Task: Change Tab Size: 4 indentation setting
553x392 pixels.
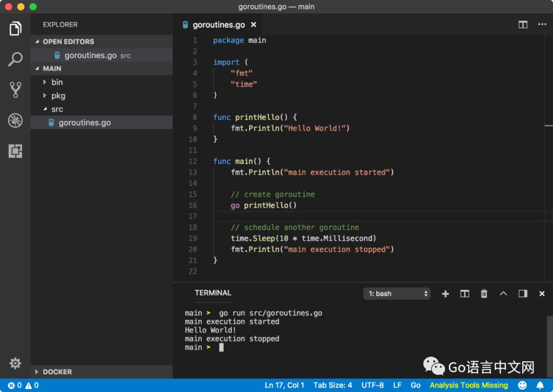Action: (x=333, y=385)
